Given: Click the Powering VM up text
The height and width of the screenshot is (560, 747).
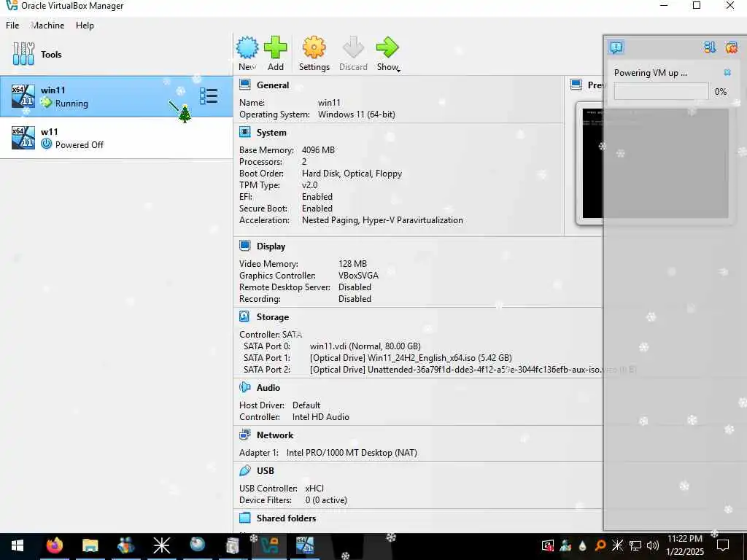Looking at the screenshot, I should 650,73.
